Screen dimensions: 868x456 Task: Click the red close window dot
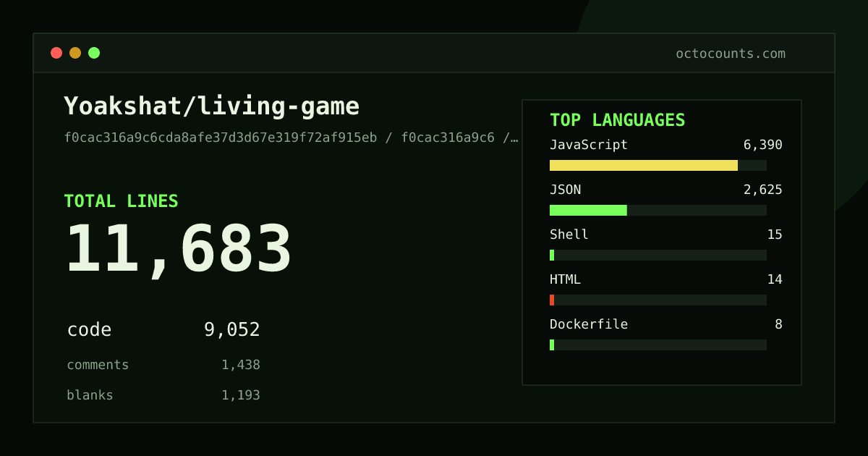click(56, 53)
